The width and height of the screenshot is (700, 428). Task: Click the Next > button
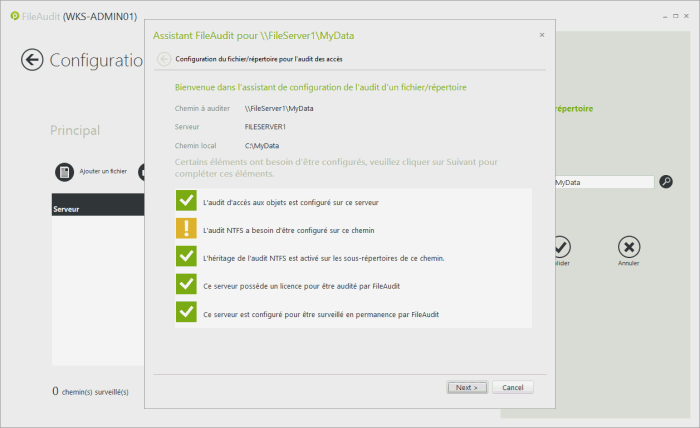(x=467, y=387)
